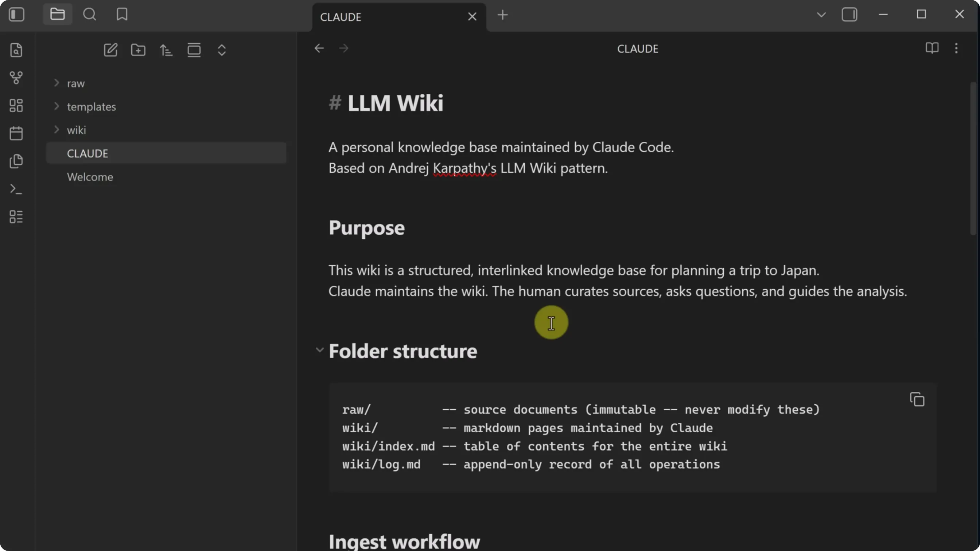Open the search pane
980x551 pixels.
90,15
